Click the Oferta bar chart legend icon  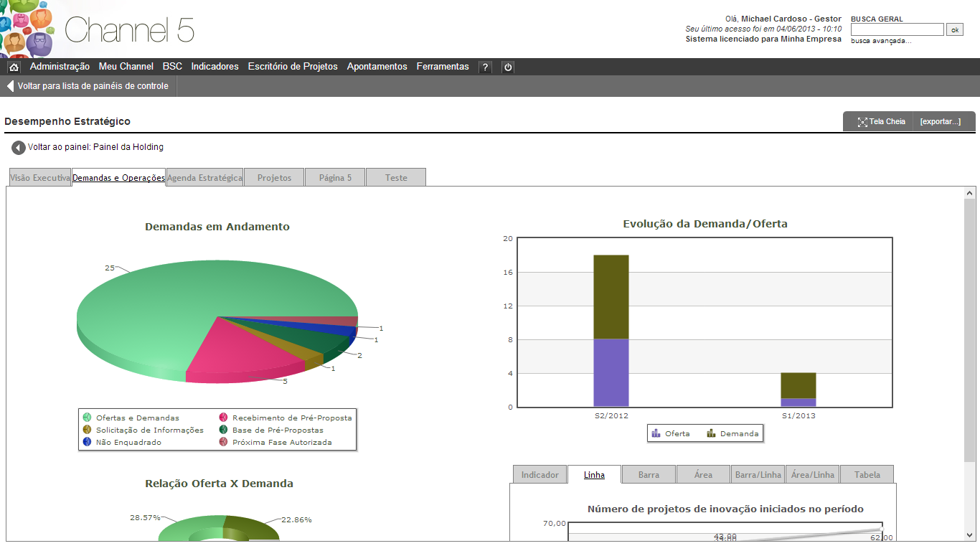(656, 433)
